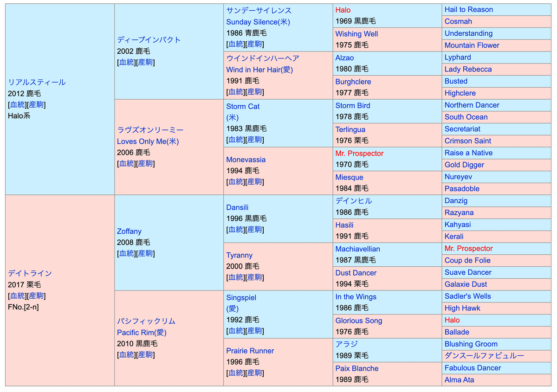Image resolution: width=557 pixels, height=392 pixels.
Task: Open 産駒 link under Dansili
Action: pos(255,230)
